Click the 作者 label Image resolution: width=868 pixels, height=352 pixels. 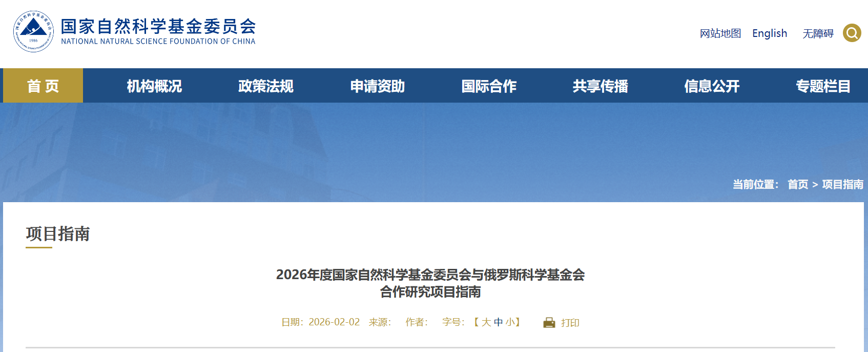click(417, 322)
